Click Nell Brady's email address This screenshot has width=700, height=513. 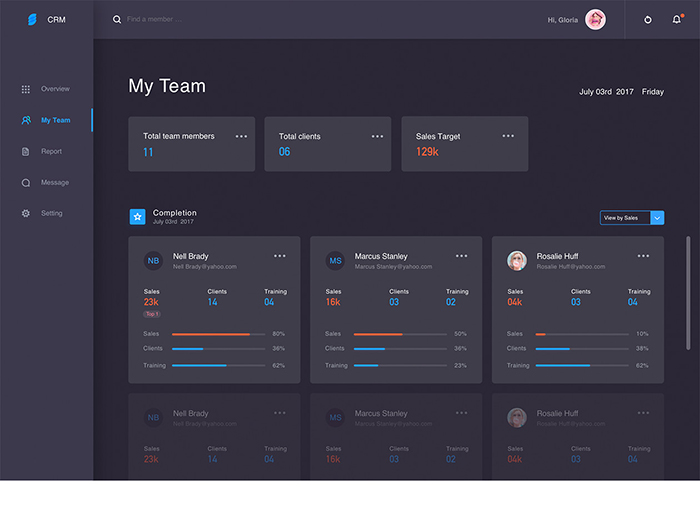pyautogui.click(x=205, y=267)
